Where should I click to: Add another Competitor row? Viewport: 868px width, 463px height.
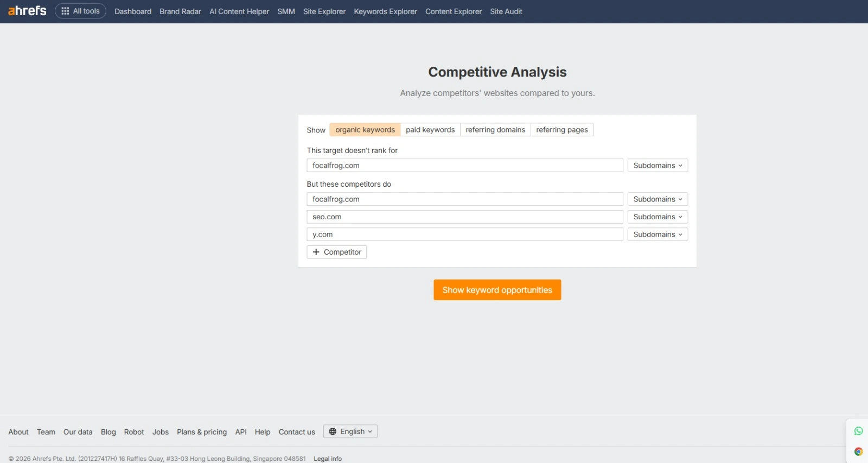tap(337, 252)
